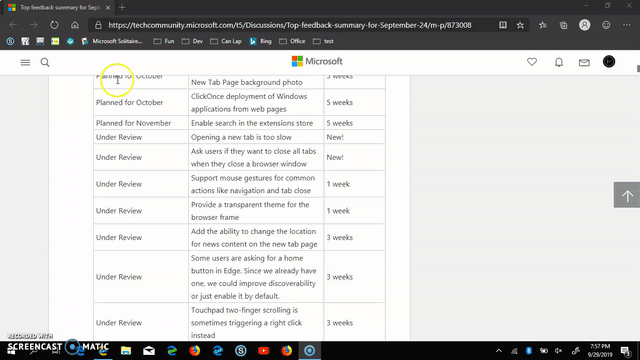Open the Collections icon in toolbar
Screen dimensions: 640x360
(563, 25)
